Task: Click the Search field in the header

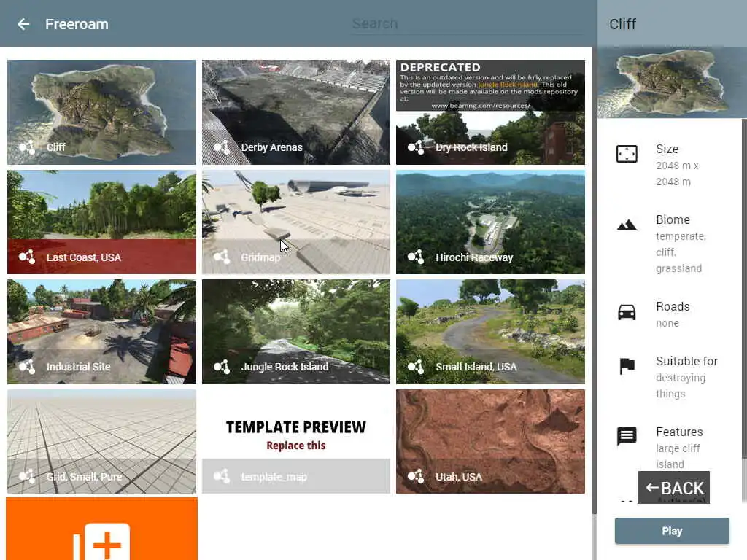Action: (x=468, y=24)
